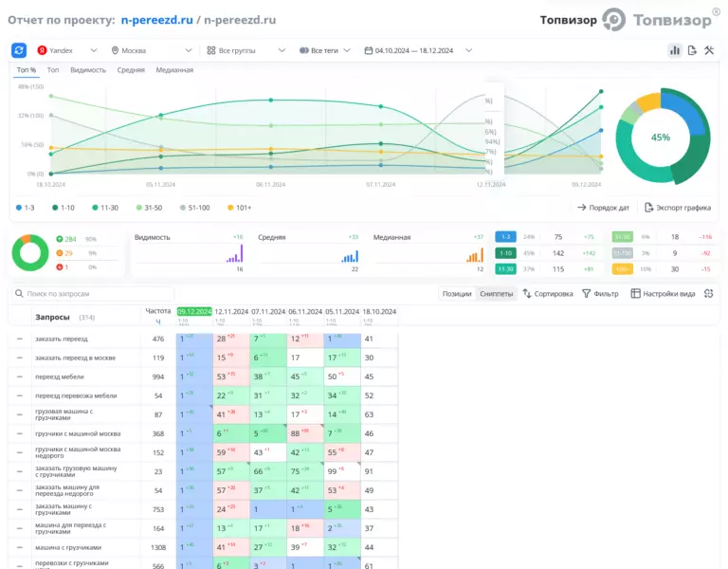Click the teal 11-30 summary badge
Image resolution: width=728 pixels, height=569 pixels.
(505, 269)
